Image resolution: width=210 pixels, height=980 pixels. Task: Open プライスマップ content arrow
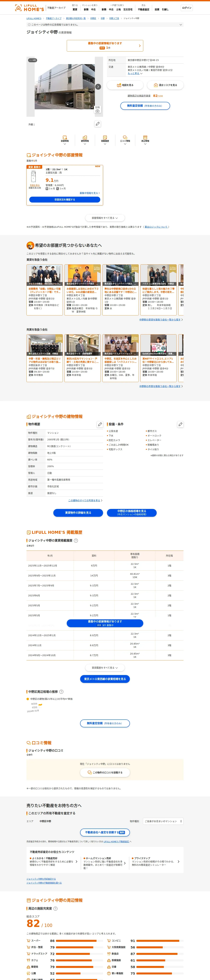(x=178, y=862)
